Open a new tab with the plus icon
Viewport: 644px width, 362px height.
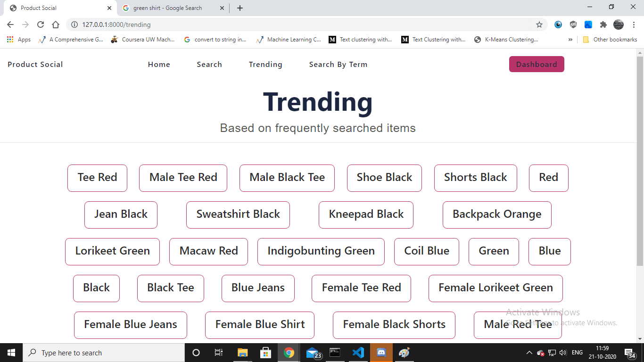coord(240,8)
